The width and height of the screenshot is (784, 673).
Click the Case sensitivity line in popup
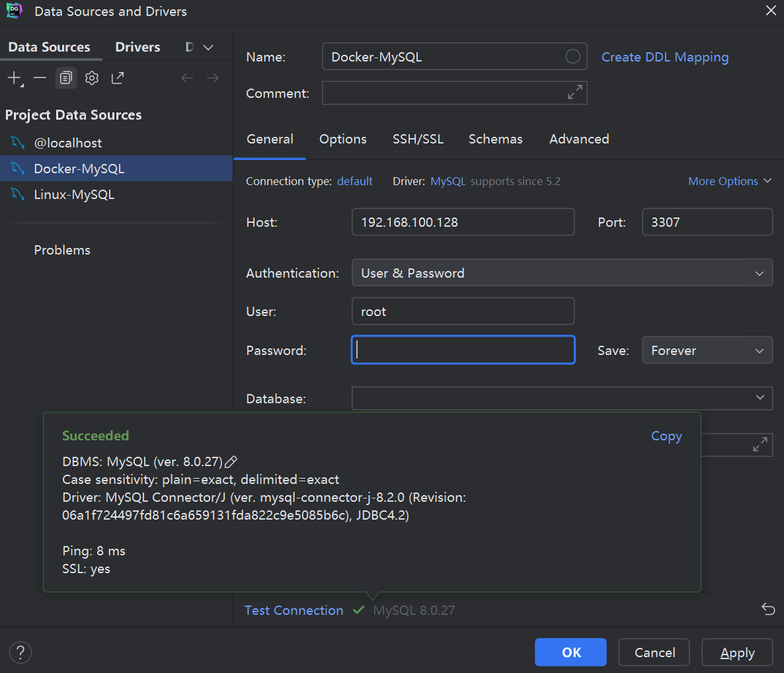coord(200,479)
